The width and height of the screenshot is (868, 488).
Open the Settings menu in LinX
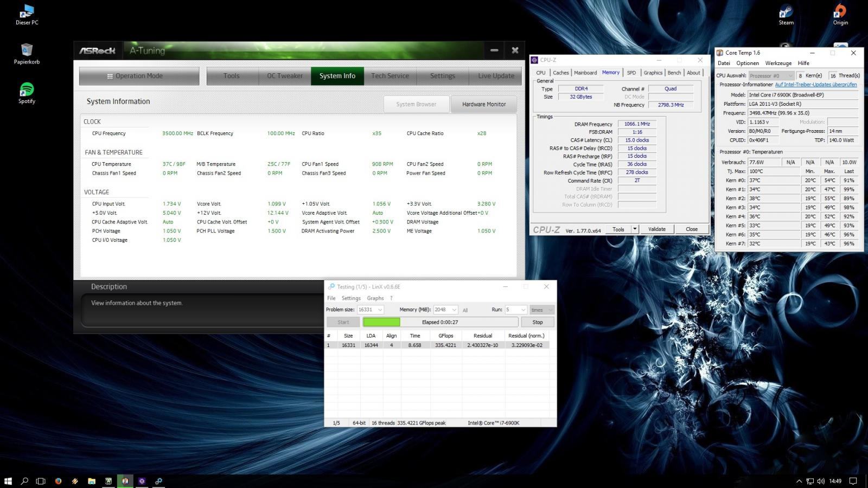click(351, 298)
